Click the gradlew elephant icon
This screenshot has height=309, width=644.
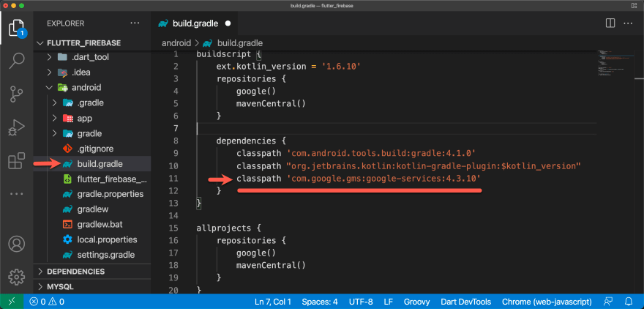point(67,209)
